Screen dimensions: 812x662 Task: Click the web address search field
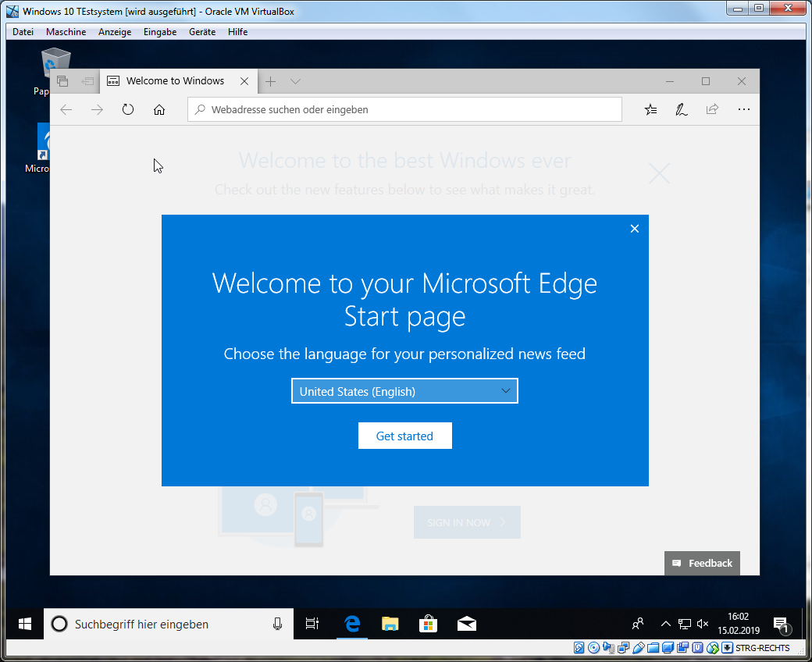click(406, 110)
